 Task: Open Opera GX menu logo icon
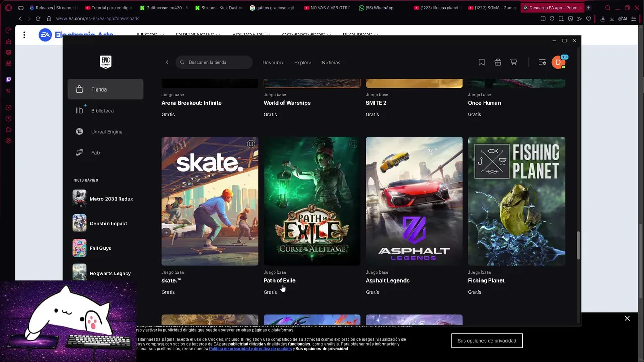click(8, 8)
